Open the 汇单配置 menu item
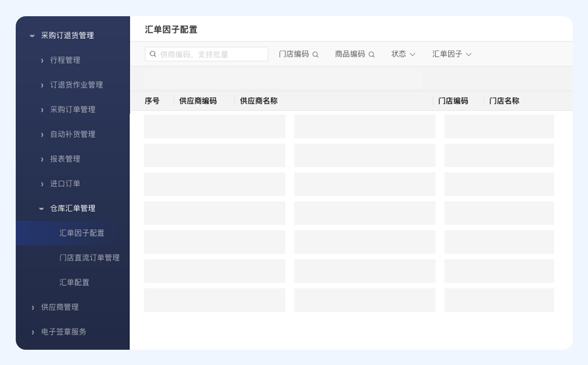Viewport: 588px width, 365px height. coord(74,282)
